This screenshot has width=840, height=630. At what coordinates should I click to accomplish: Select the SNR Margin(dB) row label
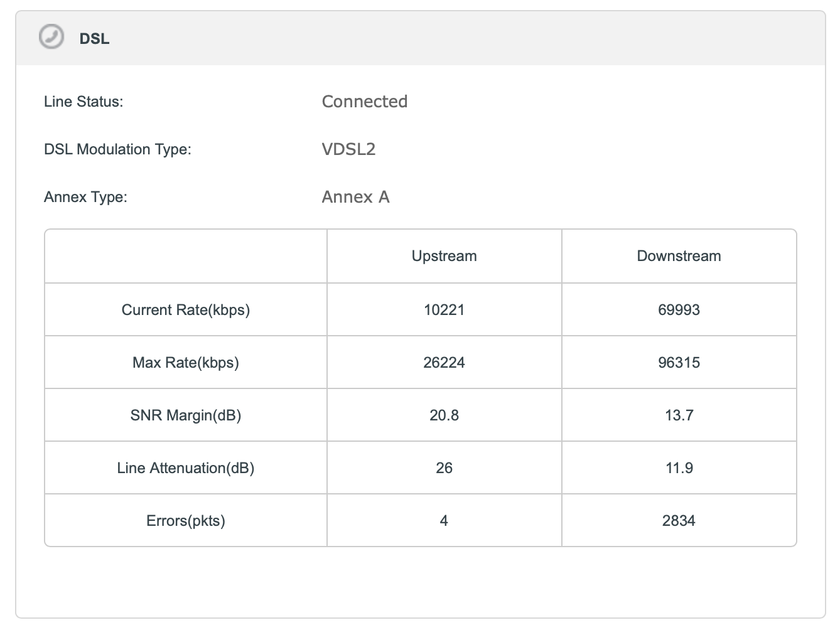186,415
